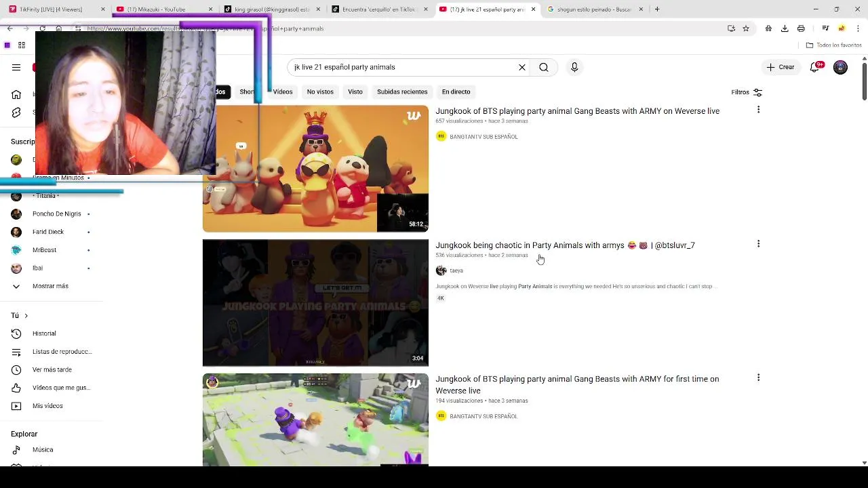Switch to Encuentra 'cerquillo' en TikTok tab
Image resolution: width=868 pixels, height=488 pixels.
[x=378, y=9]
